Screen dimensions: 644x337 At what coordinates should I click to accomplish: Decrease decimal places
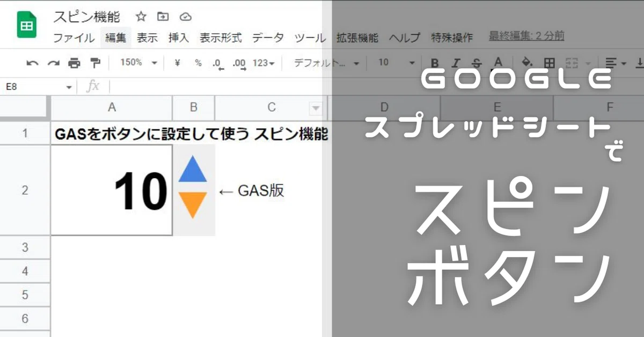(x=217, y=63)
